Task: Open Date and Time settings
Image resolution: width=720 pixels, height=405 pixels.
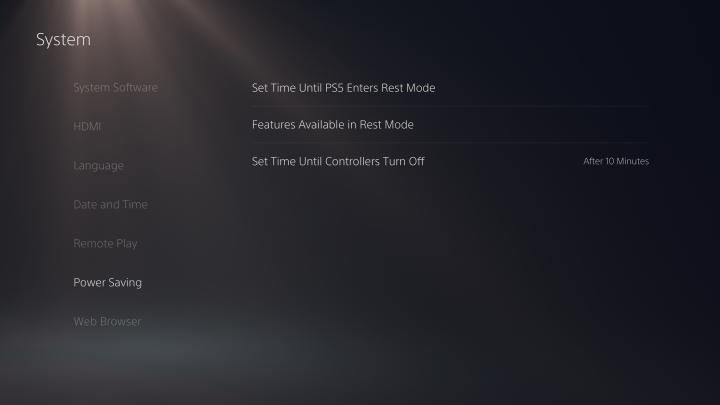Action: [x=110, y=204]
